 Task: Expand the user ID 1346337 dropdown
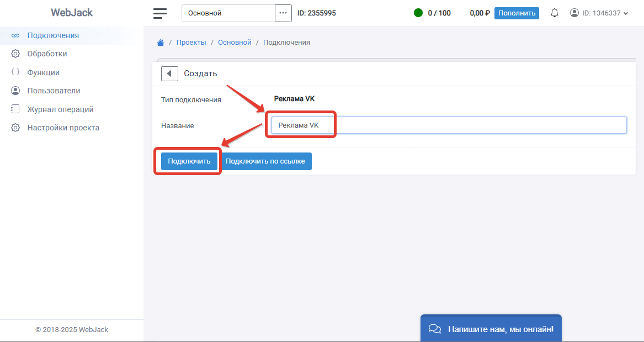click(599, 13)
